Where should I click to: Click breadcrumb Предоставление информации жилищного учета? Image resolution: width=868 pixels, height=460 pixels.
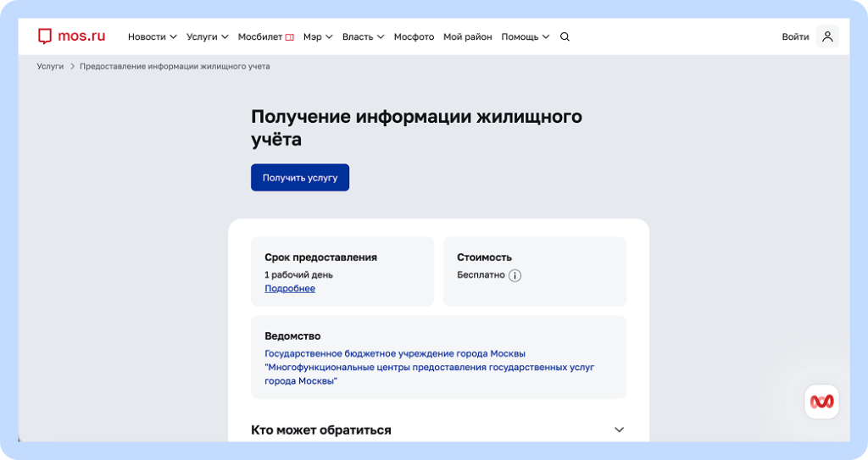pyautogui.click(x=175, y=66)
